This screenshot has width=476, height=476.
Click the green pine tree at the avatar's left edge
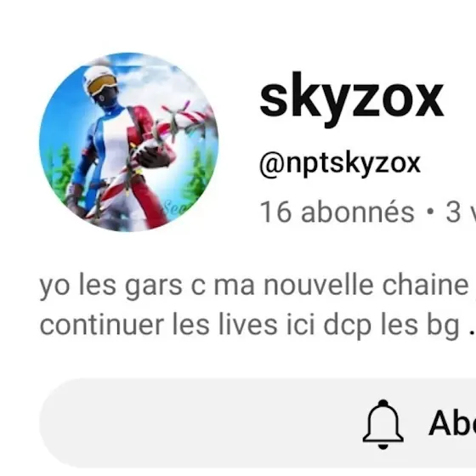coord(61,172)
